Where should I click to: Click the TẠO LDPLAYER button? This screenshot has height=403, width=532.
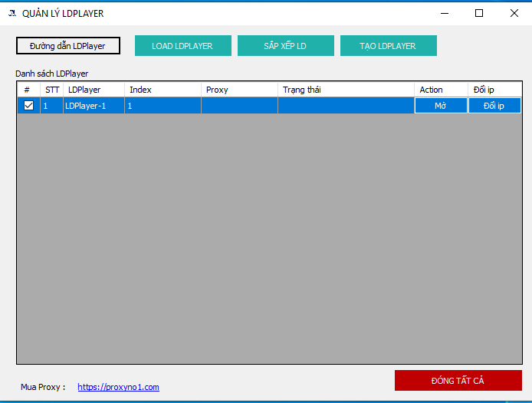(389, 46)
